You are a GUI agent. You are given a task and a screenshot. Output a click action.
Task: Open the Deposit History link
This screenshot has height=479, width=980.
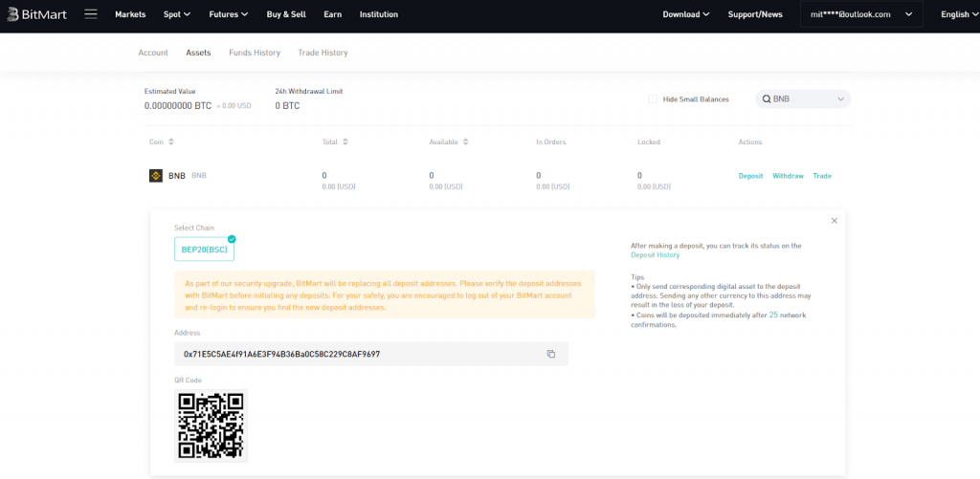(655, 255)
